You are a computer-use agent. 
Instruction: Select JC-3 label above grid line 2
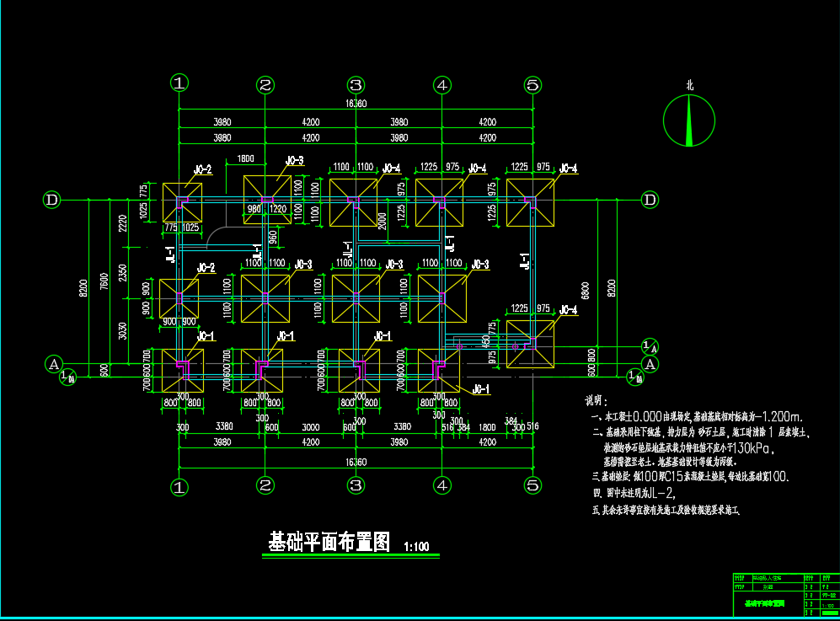click(x=295, y=160)
